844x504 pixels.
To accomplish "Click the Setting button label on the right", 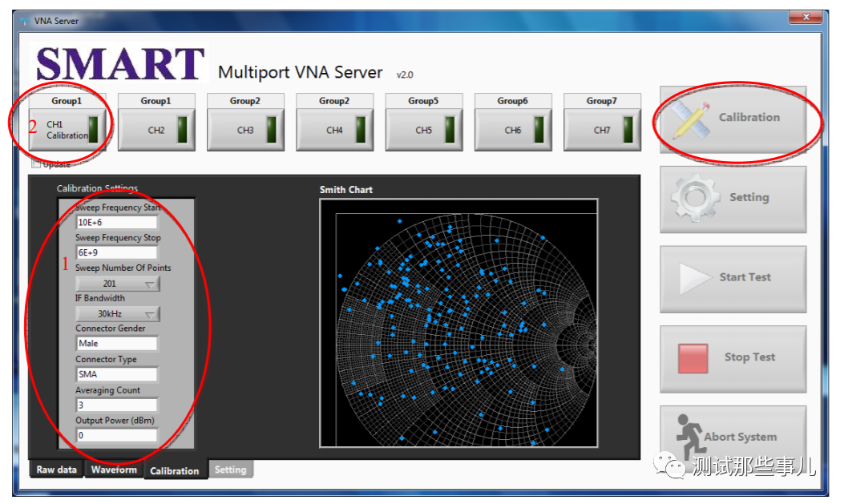I will pos(749,197).
